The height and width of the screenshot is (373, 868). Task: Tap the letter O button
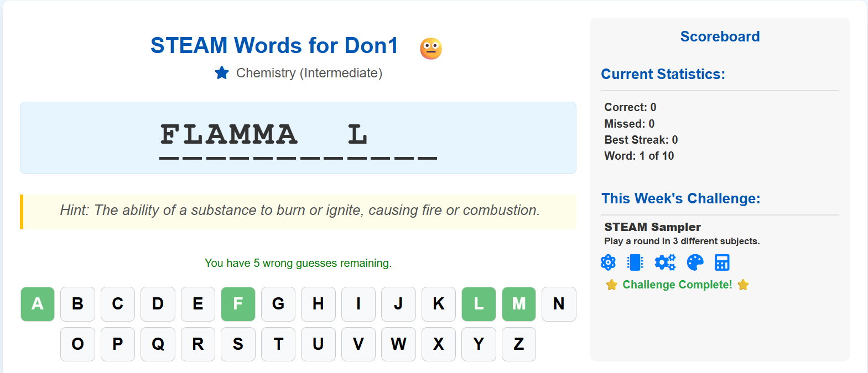click(77, 344)
